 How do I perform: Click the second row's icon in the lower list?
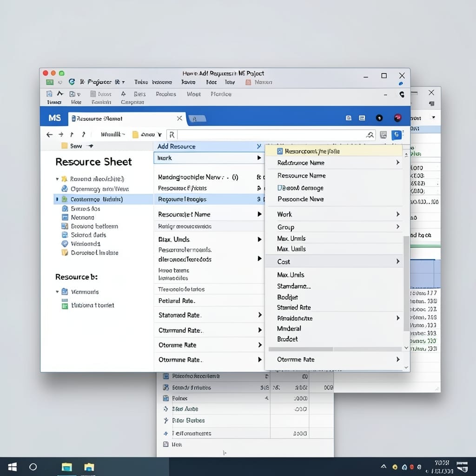pos(166,387)
